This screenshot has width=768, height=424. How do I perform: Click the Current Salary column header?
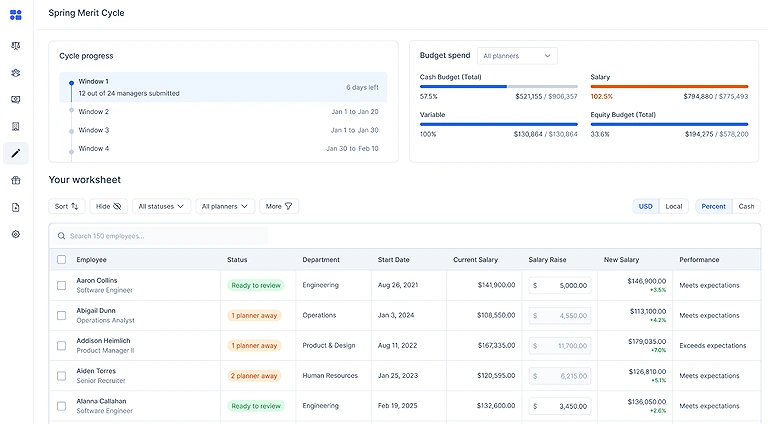point(475,260)
